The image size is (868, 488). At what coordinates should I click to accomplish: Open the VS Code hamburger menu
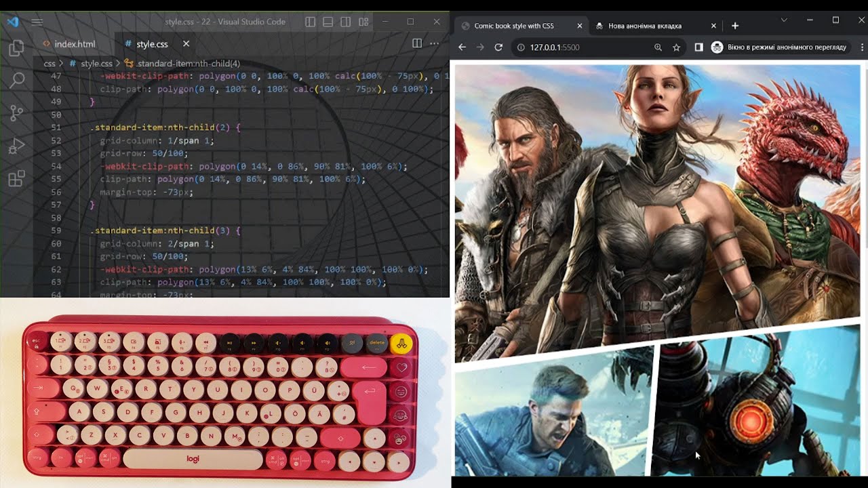(x=37, y=22)
